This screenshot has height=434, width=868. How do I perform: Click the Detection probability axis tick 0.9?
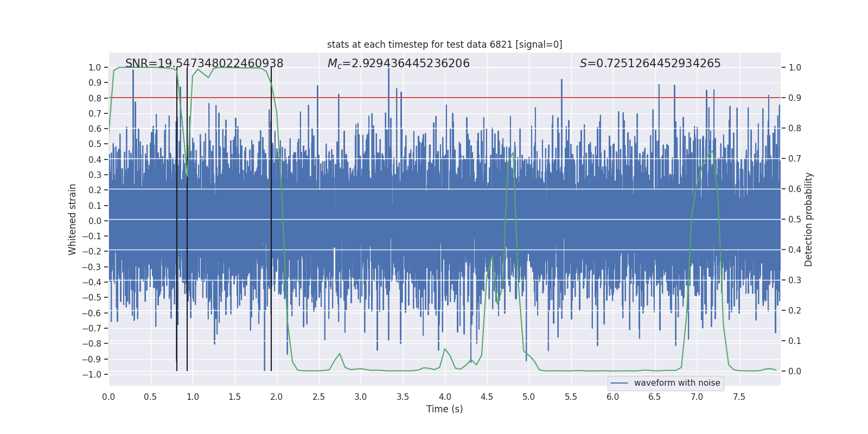click(795, 98)
